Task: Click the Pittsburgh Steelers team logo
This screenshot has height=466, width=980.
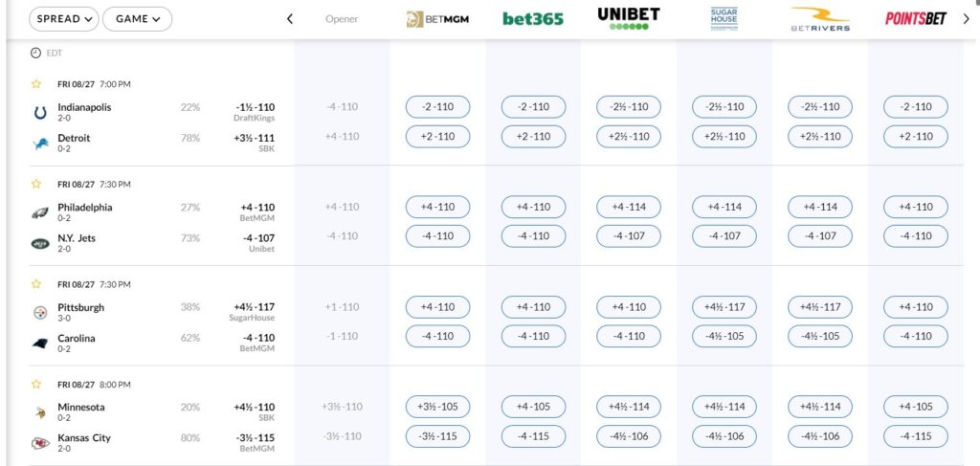Action: (x=40, y=312)
